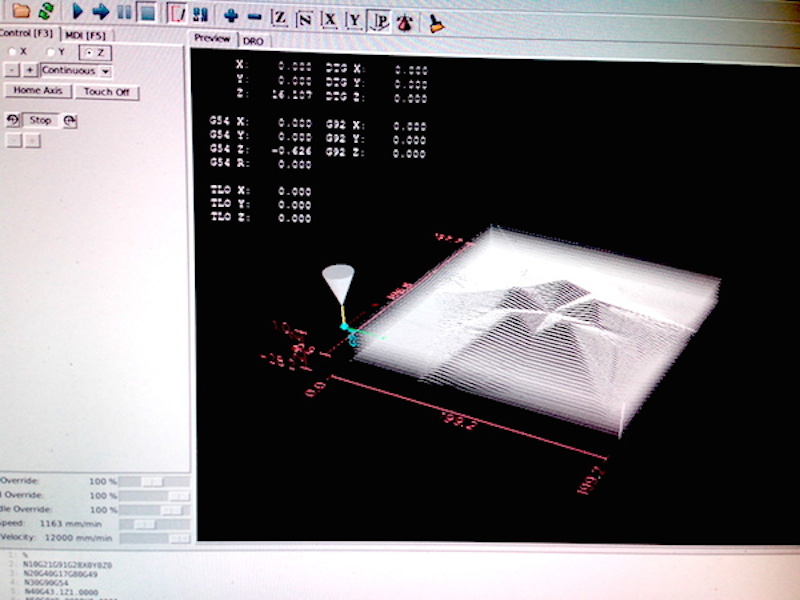800x600 pixels.
Task: Run the program with blue play icon
Action: 77,11
